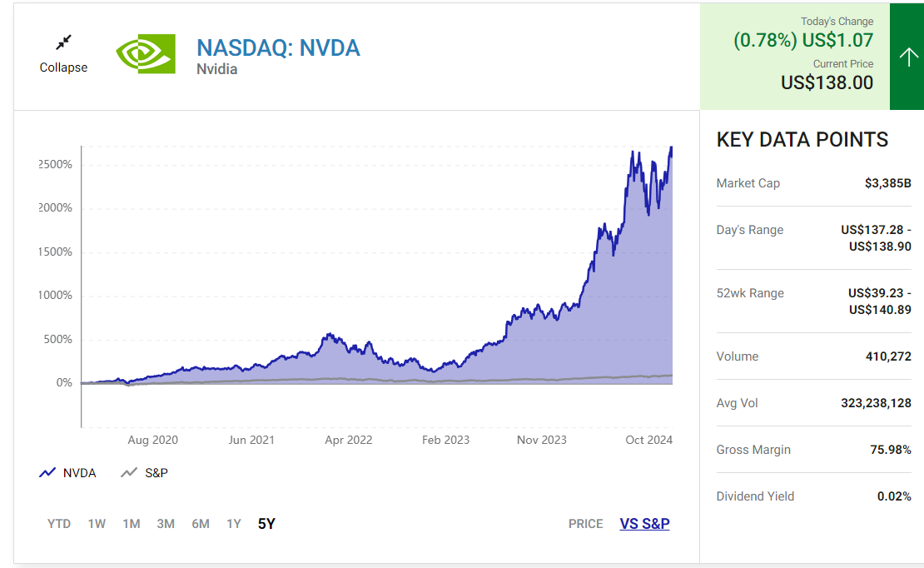Toggle the S&P line legend icon
The width and height of the screenshot is (924, 568).
tap(129, 473)
